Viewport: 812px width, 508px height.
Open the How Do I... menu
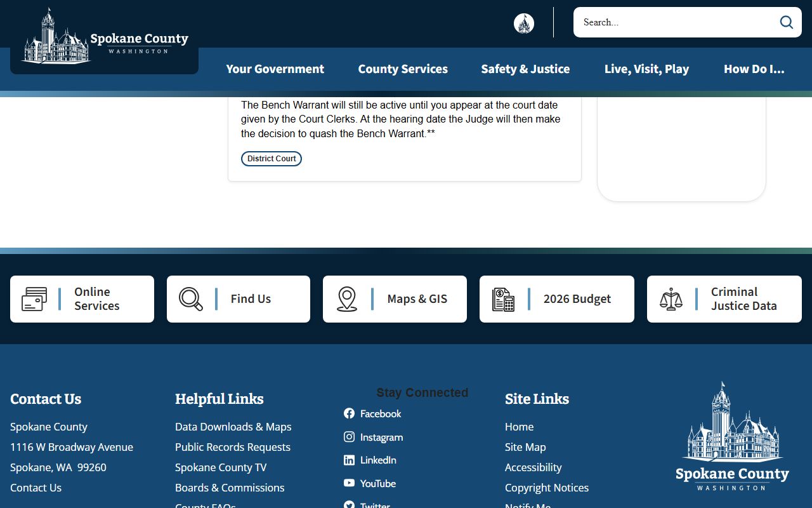[x=754, y=69]
